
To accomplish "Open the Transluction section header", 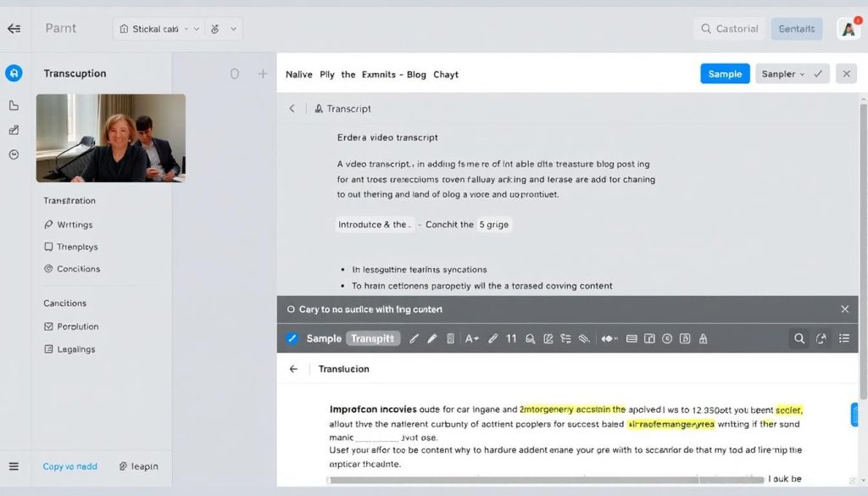I will (x=343, y=369).
